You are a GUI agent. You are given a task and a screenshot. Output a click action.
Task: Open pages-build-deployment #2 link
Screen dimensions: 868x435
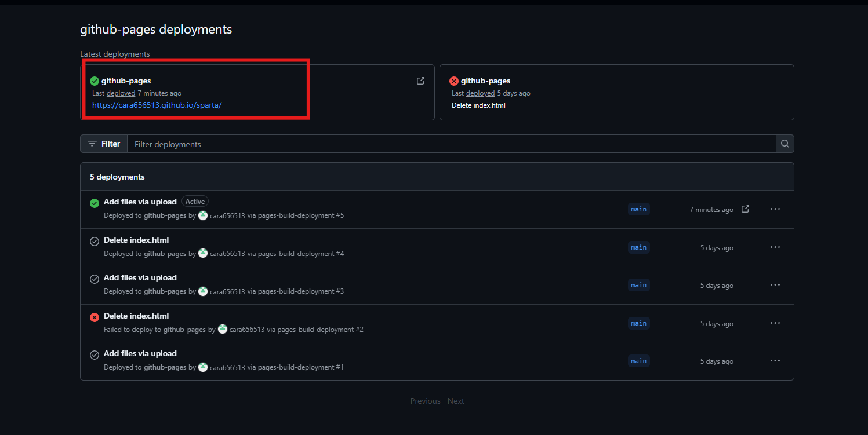pos(321,330)
